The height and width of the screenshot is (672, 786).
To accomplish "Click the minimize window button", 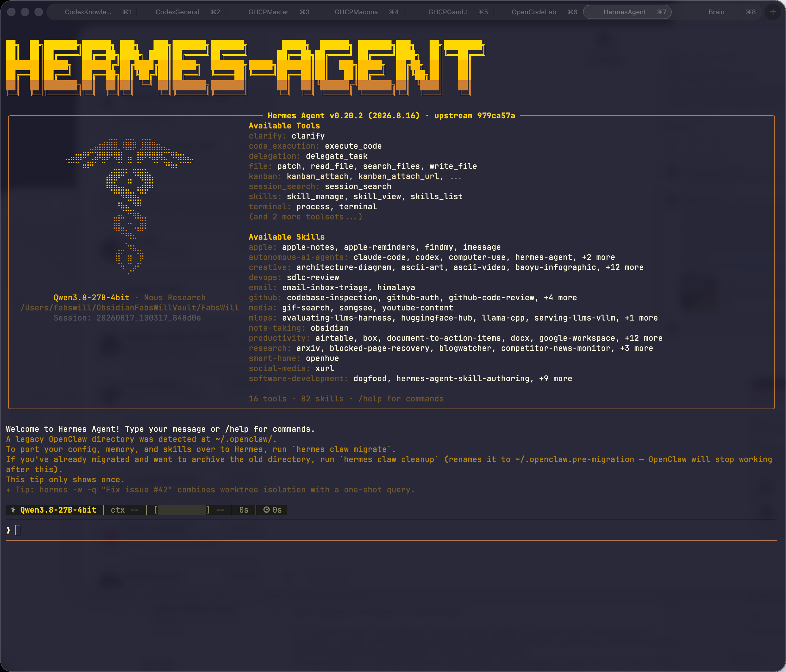I will click(25, 12).
